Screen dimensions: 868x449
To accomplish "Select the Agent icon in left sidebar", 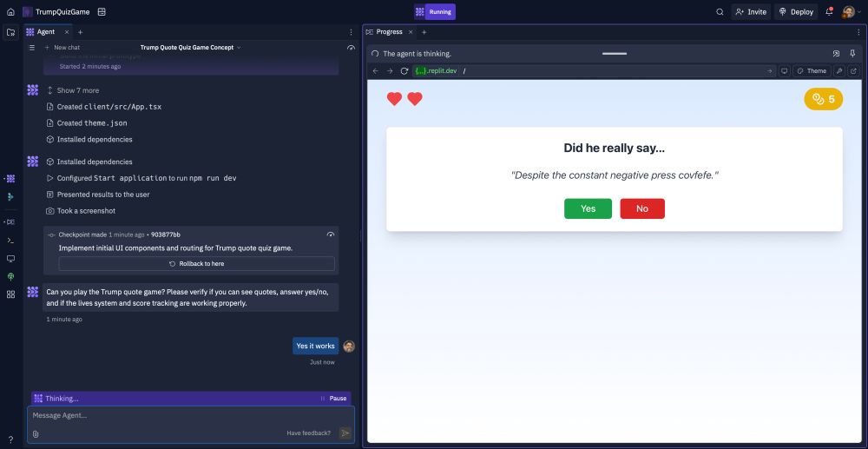I will [10, 179].
